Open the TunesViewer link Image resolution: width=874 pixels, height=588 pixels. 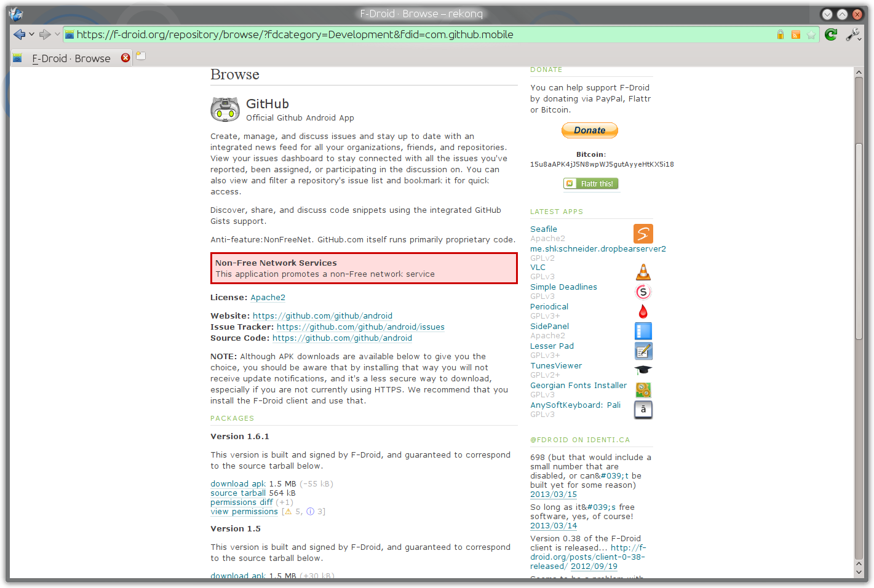(x=556, y=366)
